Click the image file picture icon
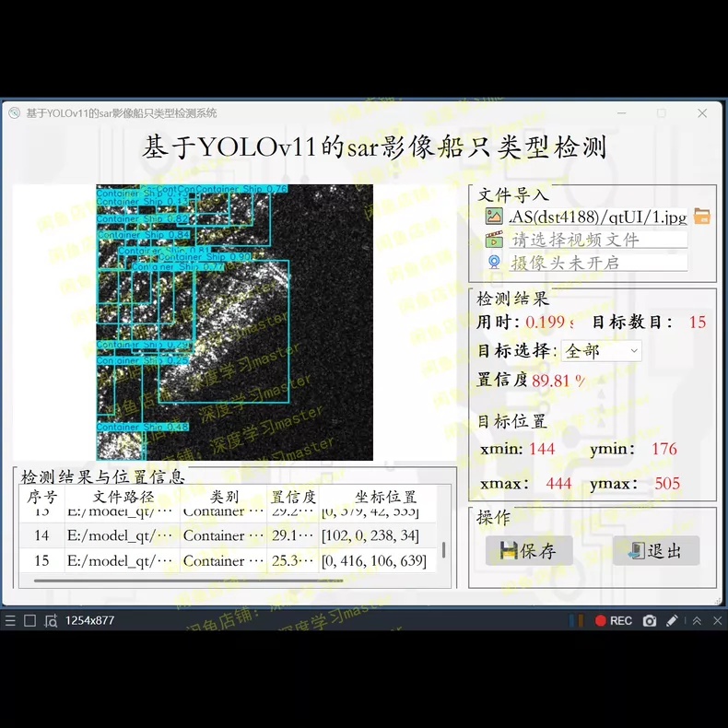Screen dimensions: 728x728 [x=494, y=217]
